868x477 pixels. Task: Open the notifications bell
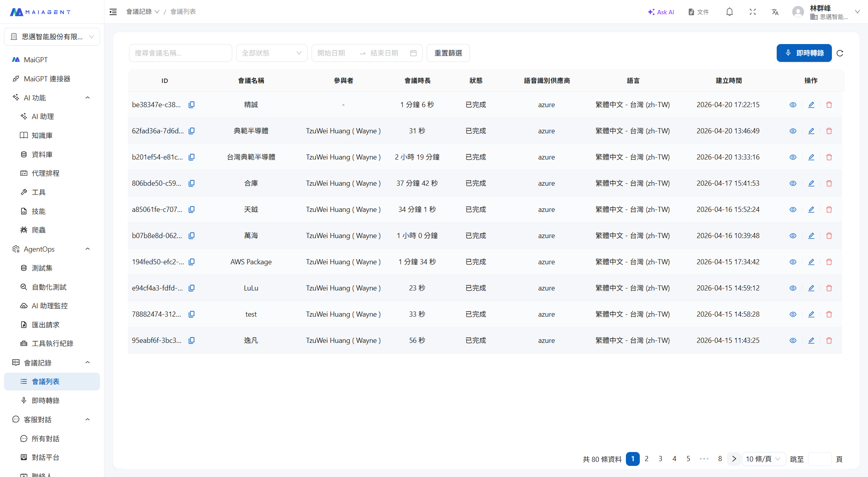click(729, 12)
